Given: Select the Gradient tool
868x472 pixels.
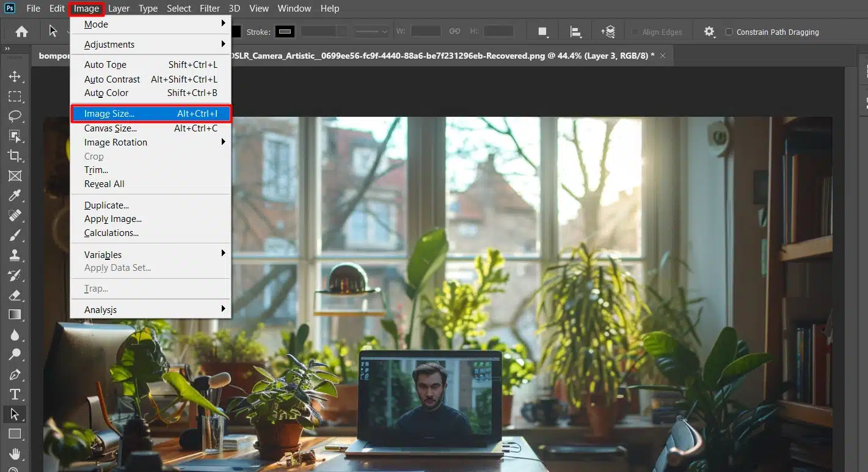Looking at the screenshot, I should [15, 314].
